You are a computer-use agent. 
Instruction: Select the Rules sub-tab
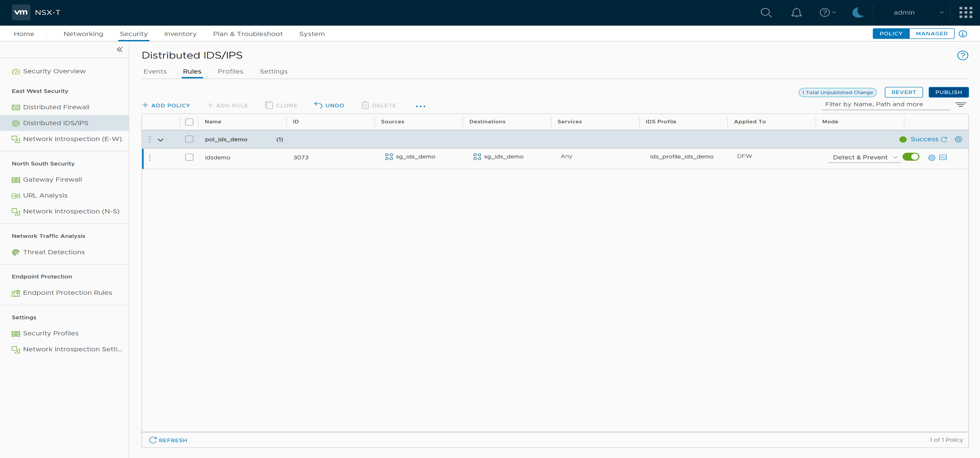(192, 72)
